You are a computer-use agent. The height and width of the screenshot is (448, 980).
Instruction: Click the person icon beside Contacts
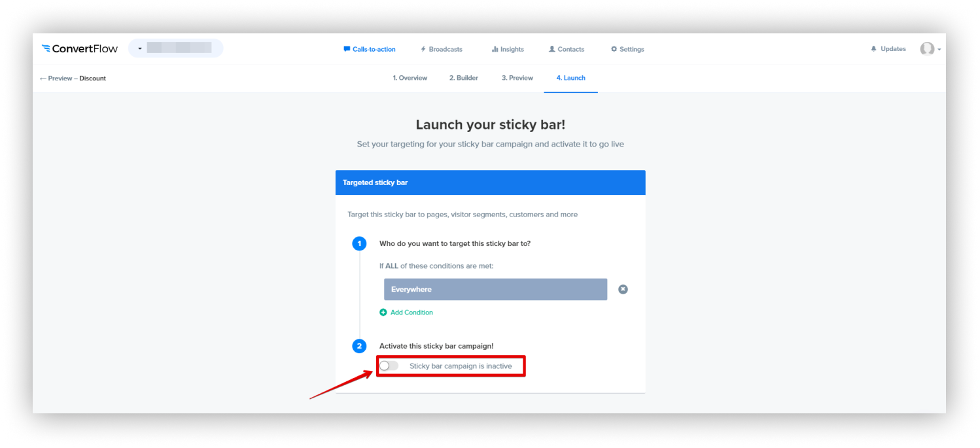coord(551,49)
